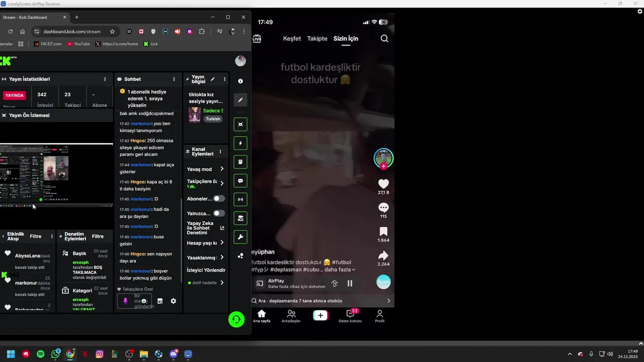Open TikTok comments bubble

coord(383,208)
